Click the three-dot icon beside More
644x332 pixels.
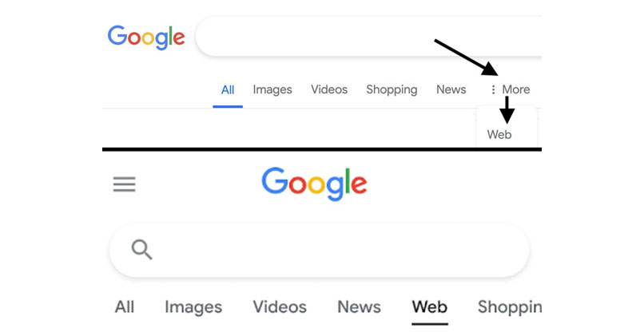[x=493, y=90]
